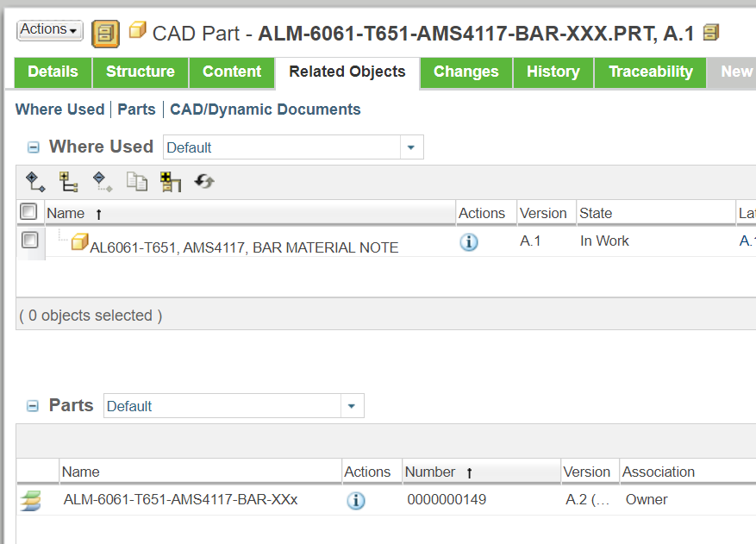This screenshot has height=544, width=756.
Task: Click the green part icon beside ALM-6061-T651-AMS4117-BAR-XXx
Action: click(30, 500)
